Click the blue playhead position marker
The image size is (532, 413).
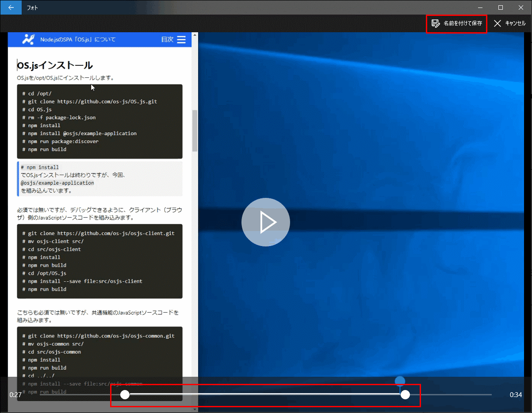[x=400, y=381]
